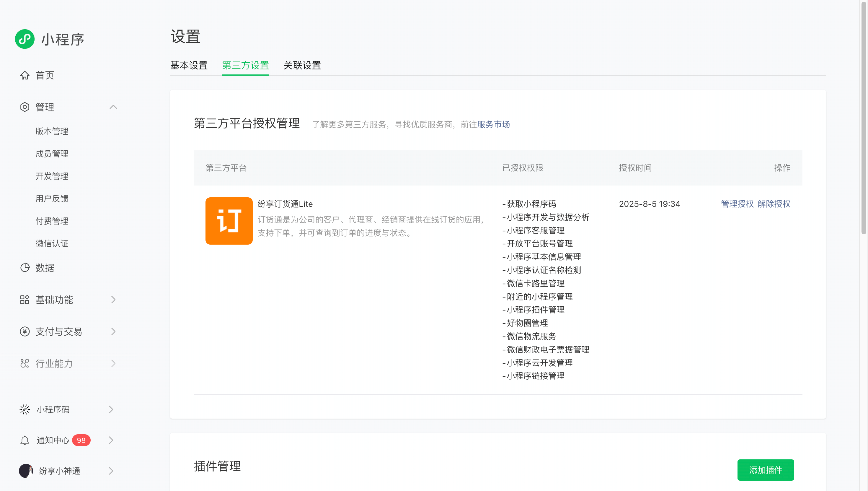Click the grid icon beside 基础功能
Viewport: 868px width, 491px height.
coord(25,300)
